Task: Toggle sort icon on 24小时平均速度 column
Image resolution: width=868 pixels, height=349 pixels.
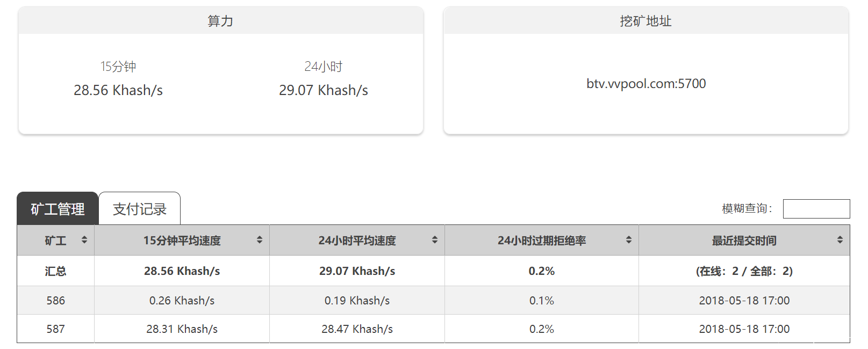Action: (435, 240)
